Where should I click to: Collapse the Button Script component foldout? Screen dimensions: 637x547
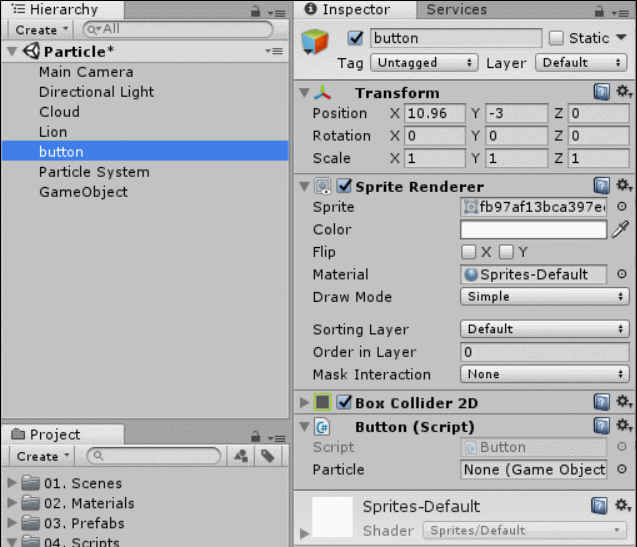pyautogui.click(x=304, y=427)
